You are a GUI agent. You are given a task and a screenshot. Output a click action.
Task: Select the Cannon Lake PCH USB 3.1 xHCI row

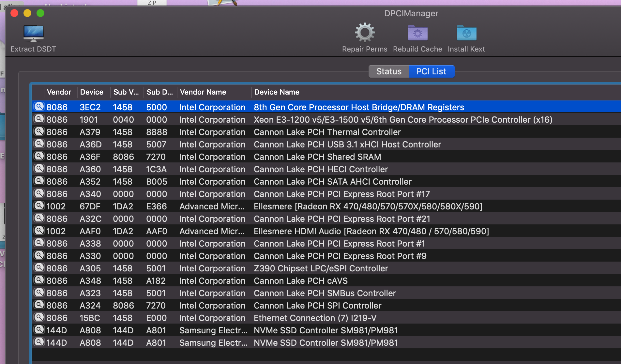(x=326, y=144)
